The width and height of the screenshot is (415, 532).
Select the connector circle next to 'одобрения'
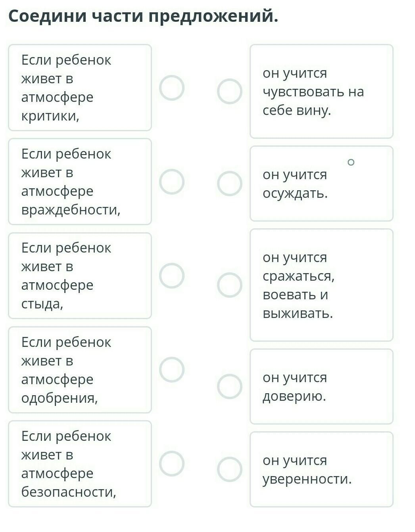tap(172, 369)
